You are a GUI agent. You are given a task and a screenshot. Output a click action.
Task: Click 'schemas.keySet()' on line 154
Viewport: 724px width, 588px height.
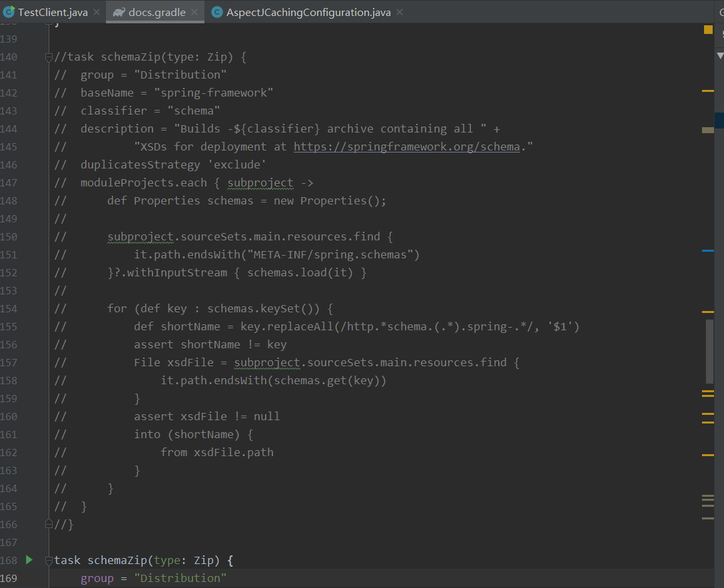pyautogui.click(x=263, y=309)
